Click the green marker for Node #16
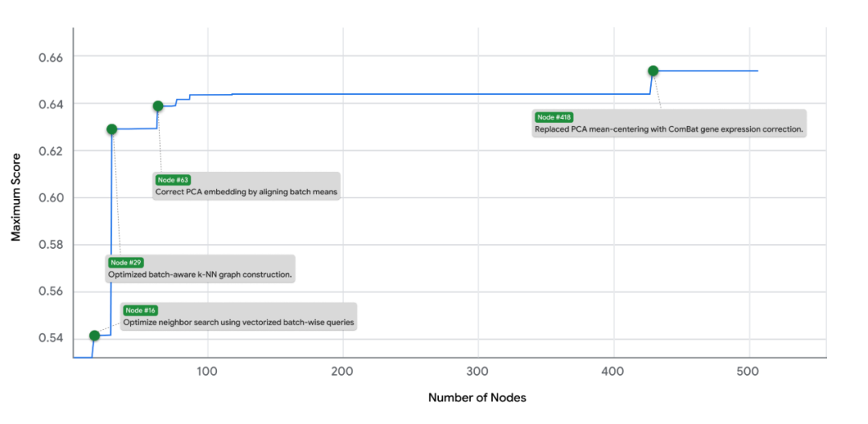This screenshot has width=868, height=424. tap(94, 336)
